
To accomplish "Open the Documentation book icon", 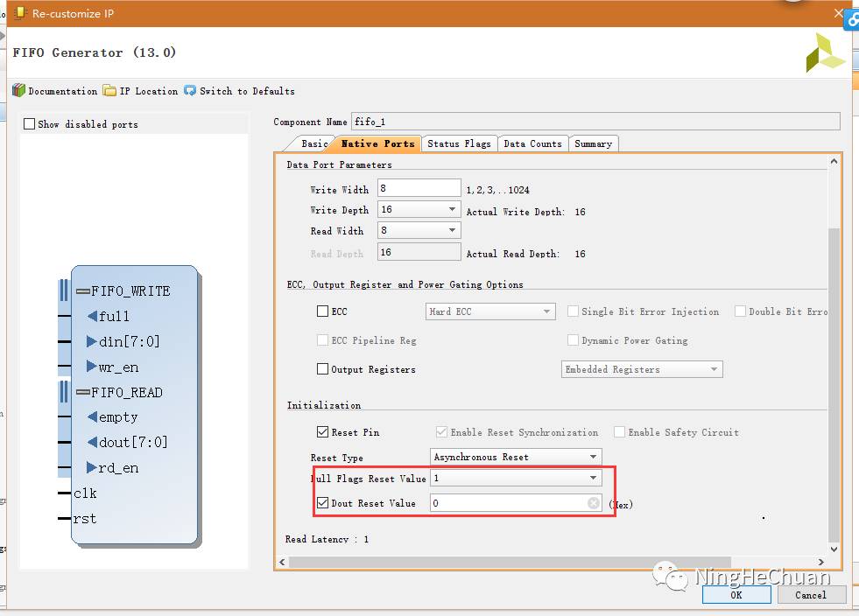I will pyautogui.click(x=18, y=91).
